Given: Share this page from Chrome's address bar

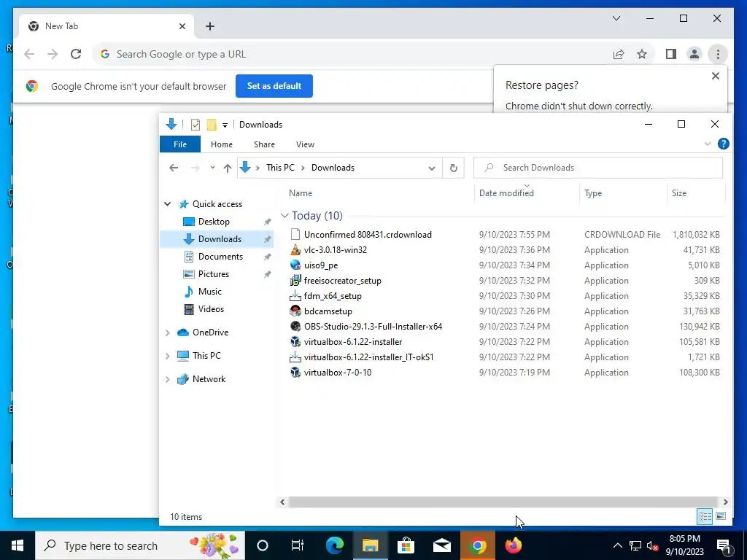Looking at the screenshot, I should coord(619,54).
